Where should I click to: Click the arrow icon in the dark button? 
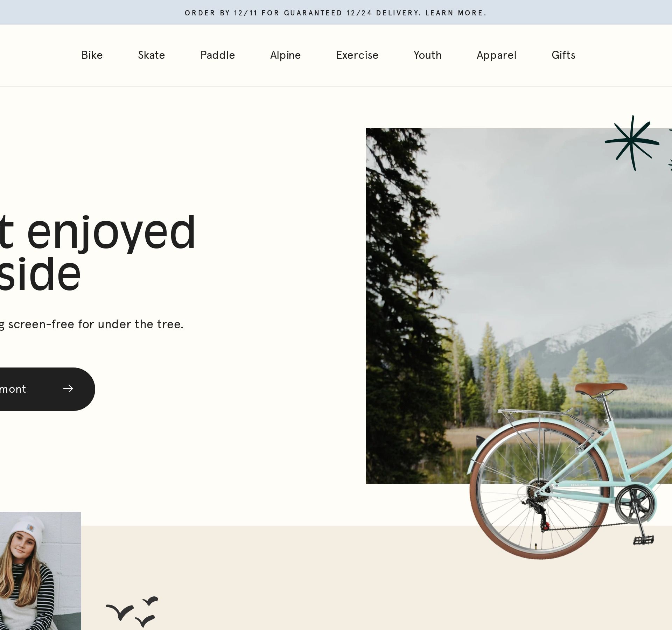click(x=68, y=388)
